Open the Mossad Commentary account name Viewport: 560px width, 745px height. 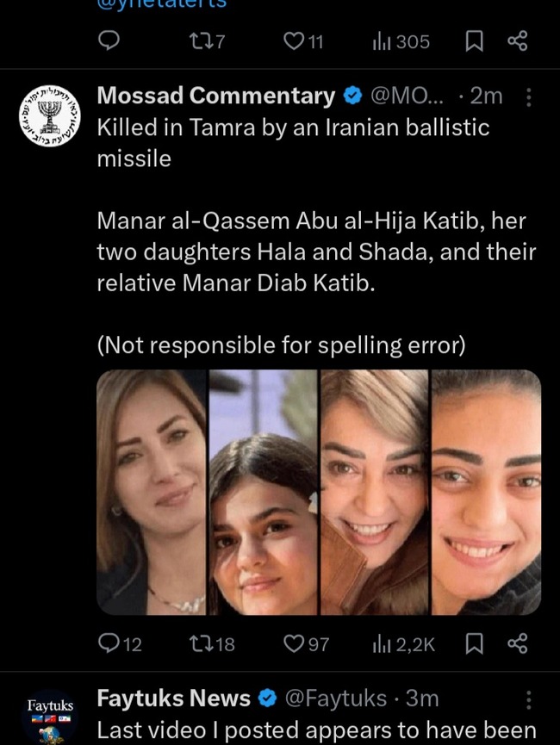(215, 96)
